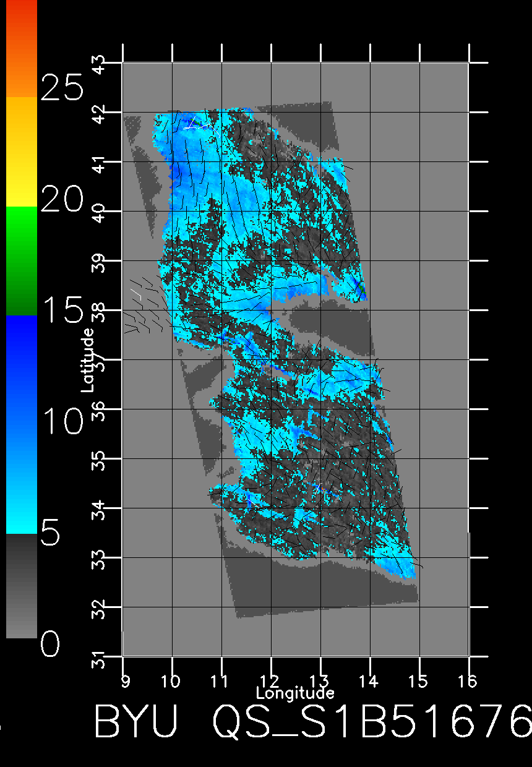Select the red-orange segment of the colorbar

coord(22,48)
